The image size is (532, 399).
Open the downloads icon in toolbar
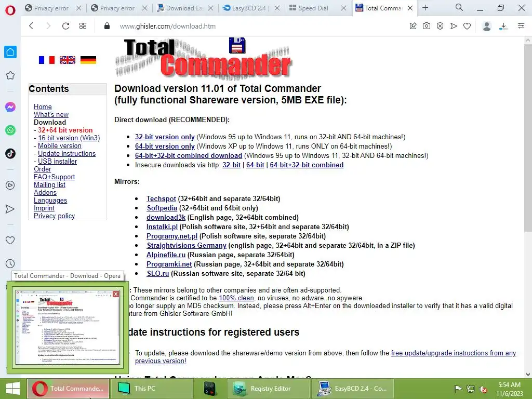tap(503, 26)
